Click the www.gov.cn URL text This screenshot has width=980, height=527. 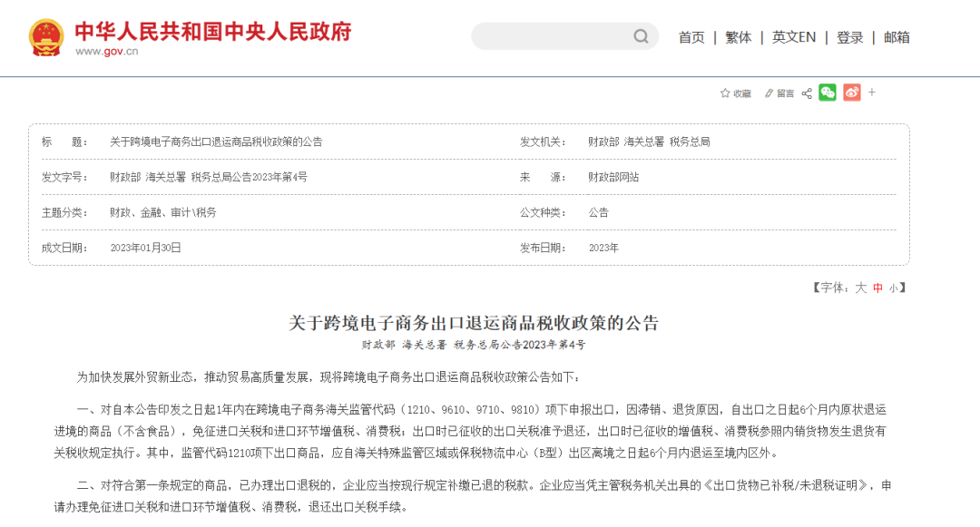pos(107,51)
